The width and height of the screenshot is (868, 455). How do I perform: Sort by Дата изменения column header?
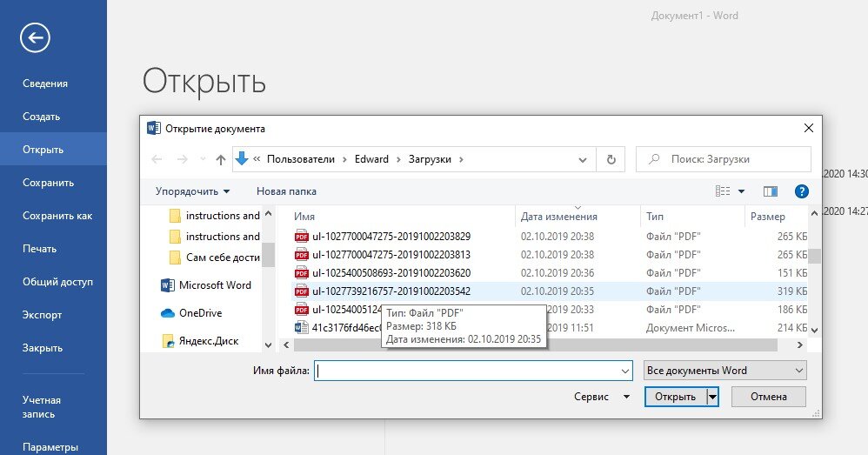[x=558, y=217]
